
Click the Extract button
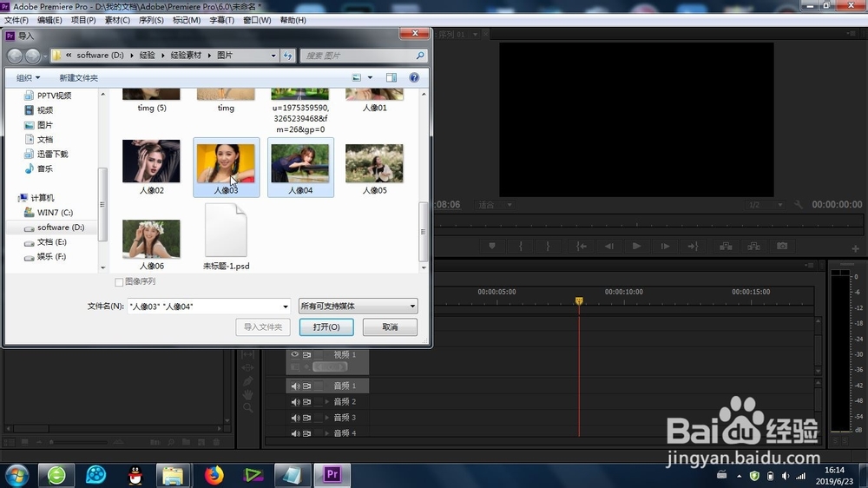tap(754, 246)
